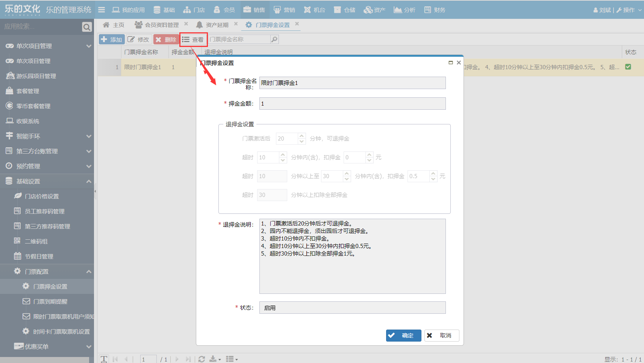Click 确定 button in dialog
The height and width of the screenshot is (363, 644).
click(x=403, y=336)
